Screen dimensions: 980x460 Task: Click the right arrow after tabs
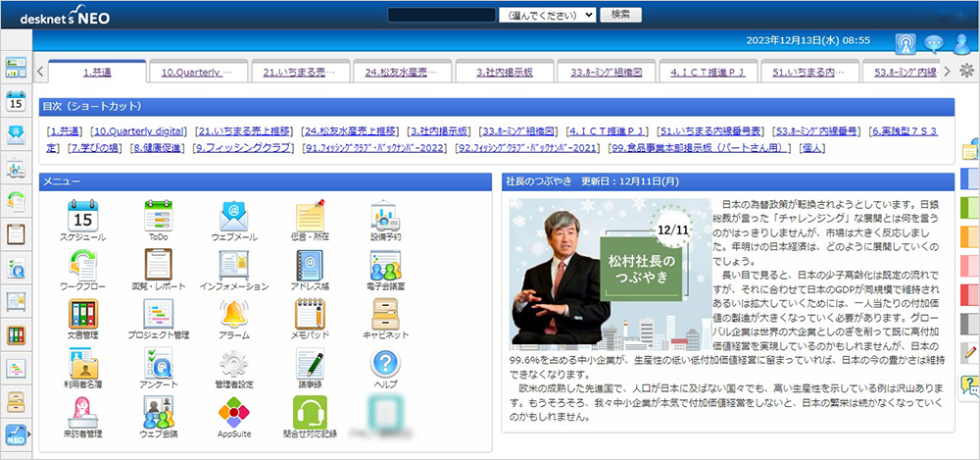tap(947, 72)
